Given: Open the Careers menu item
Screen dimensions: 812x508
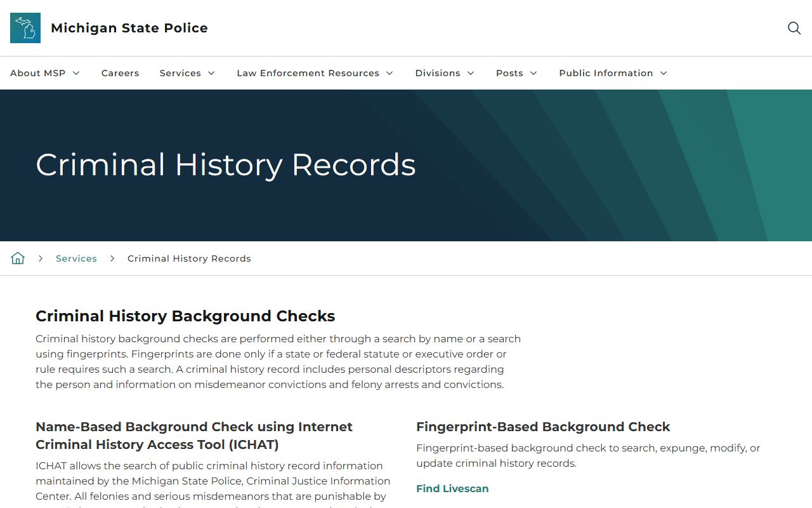Looking at the screenshot, I should [x=120, y=73].
